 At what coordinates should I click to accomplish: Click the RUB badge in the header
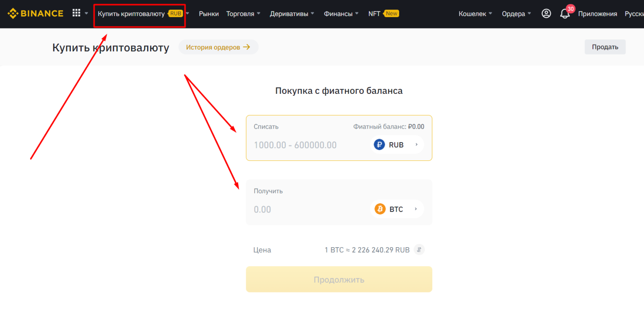tap(176, 13)
